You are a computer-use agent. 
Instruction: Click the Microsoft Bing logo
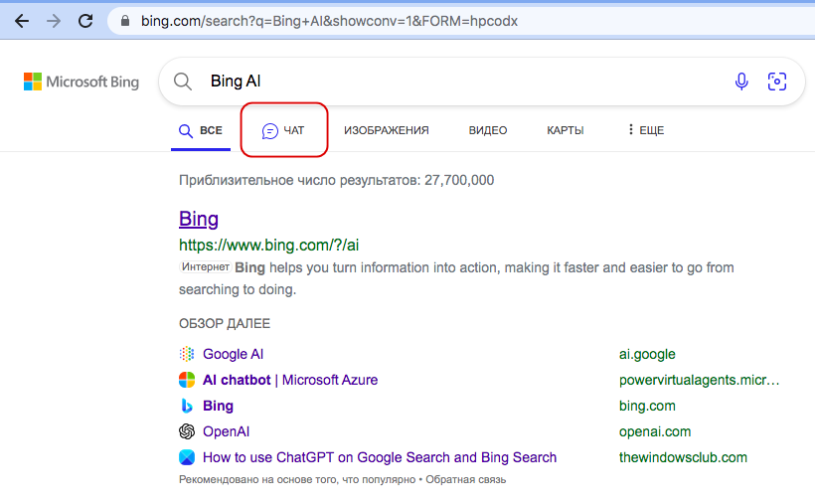tap(81, 82)
